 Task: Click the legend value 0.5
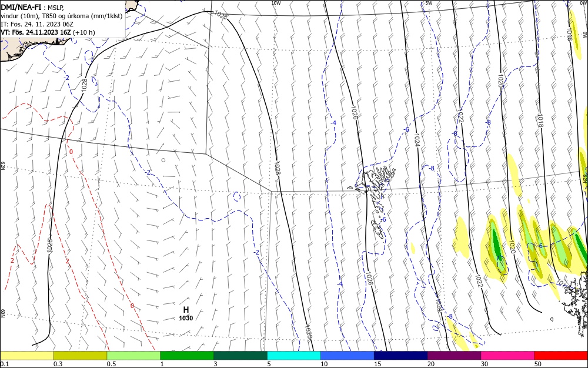111,364
